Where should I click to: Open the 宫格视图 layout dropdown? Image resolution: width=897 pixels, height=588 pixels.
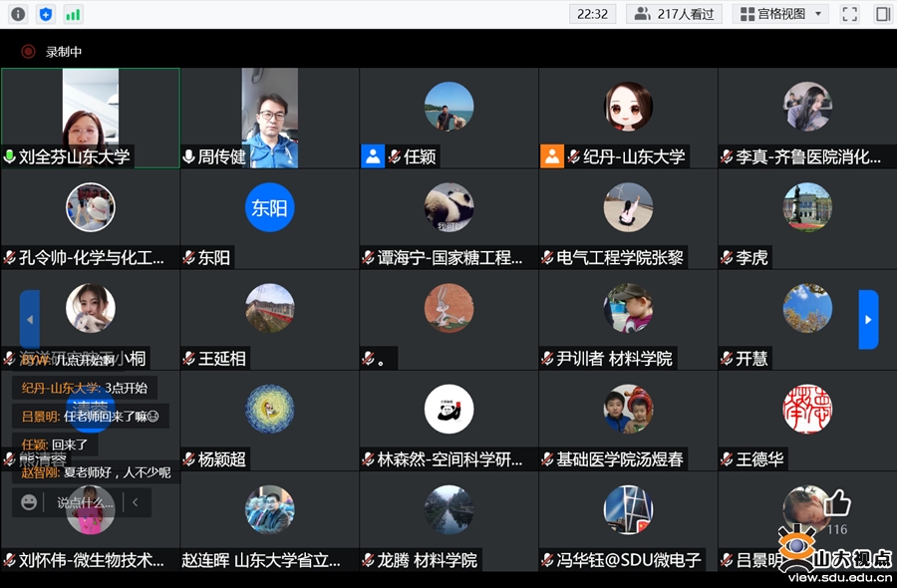(x=779, y=14)
